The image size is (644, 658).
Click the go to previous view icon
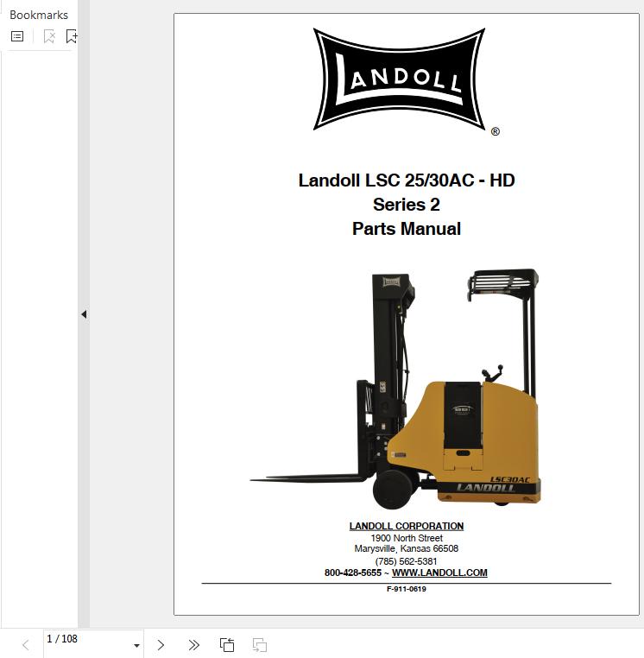[x=227, y=645]
